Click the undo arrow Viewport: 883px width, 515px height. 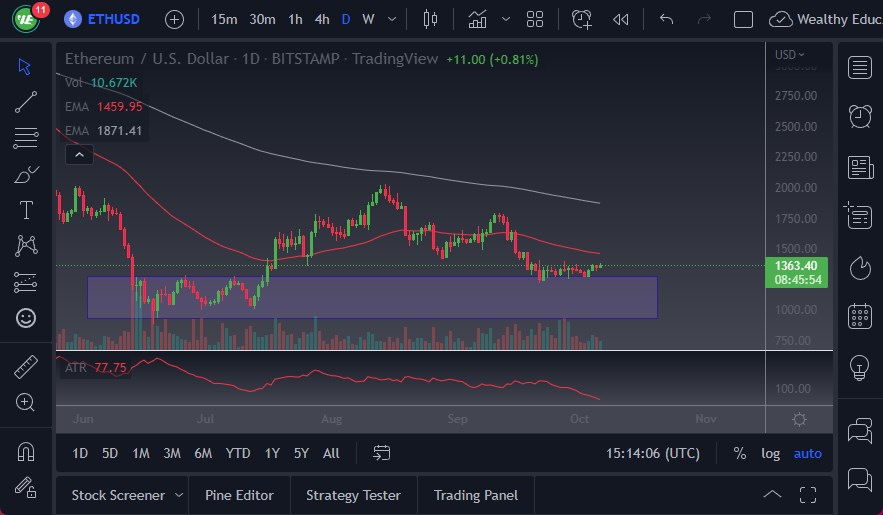coord(667,19)
